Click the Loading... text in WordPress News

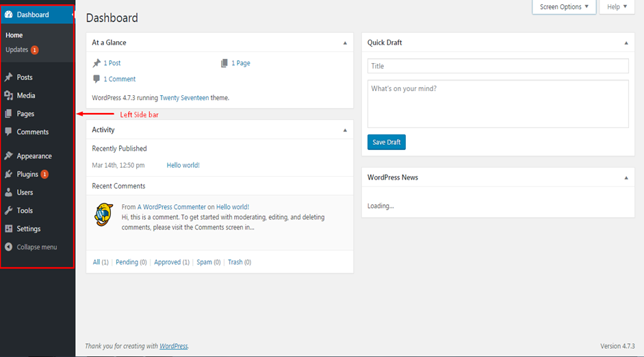coord(381,206)
